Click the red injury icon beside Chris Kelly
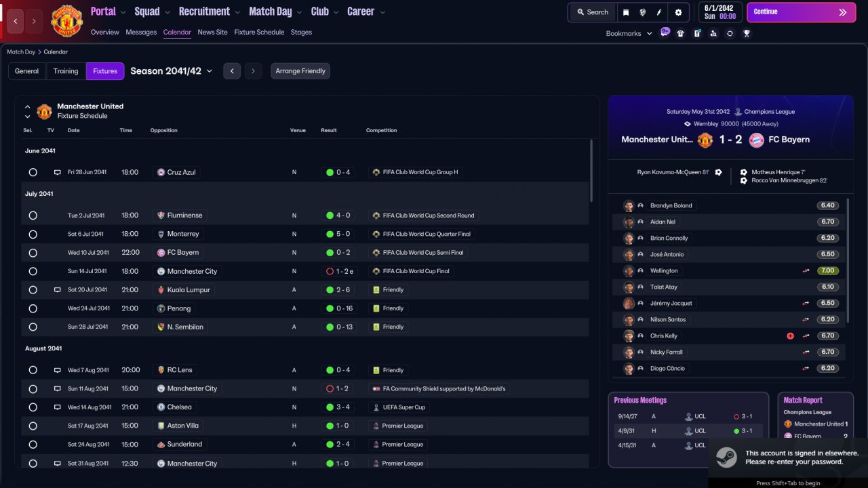The width and height of the screenshot is (868, 488). point(790,335)
